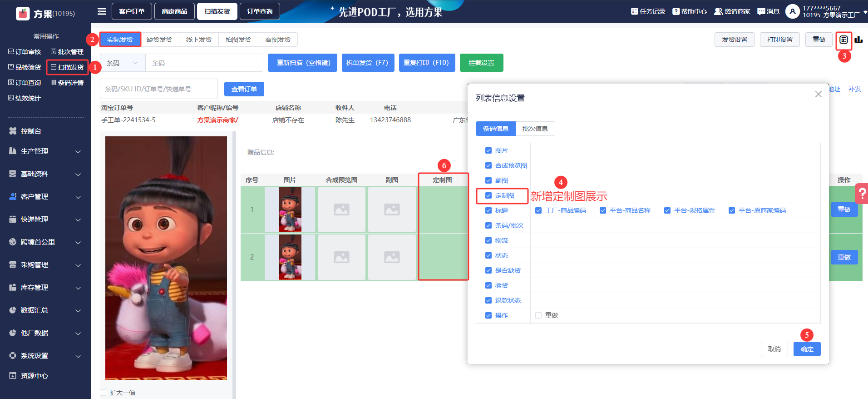Open the 条码 type dropdown

[x=123, y=63]
